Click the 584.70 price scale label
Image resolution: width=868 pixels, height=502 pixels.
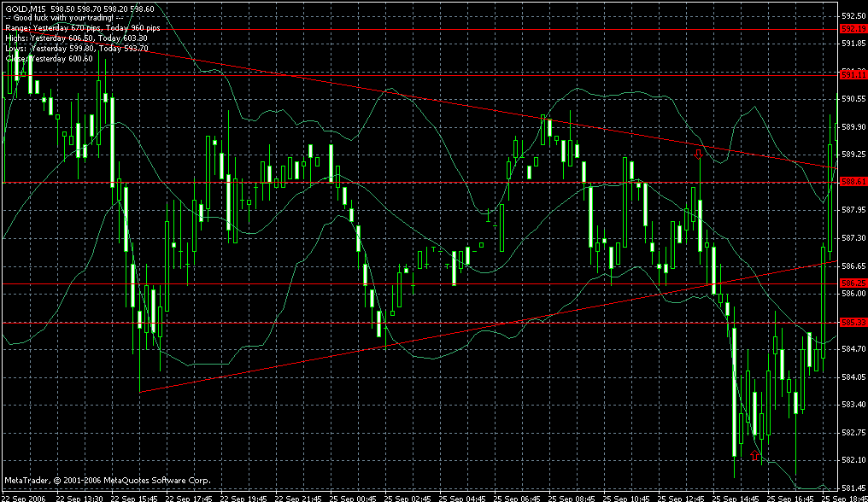tap(853, 349)
